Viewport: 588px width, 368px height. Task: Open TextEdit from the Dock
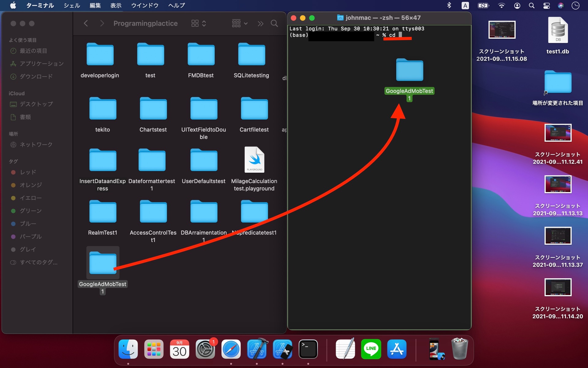345,349
